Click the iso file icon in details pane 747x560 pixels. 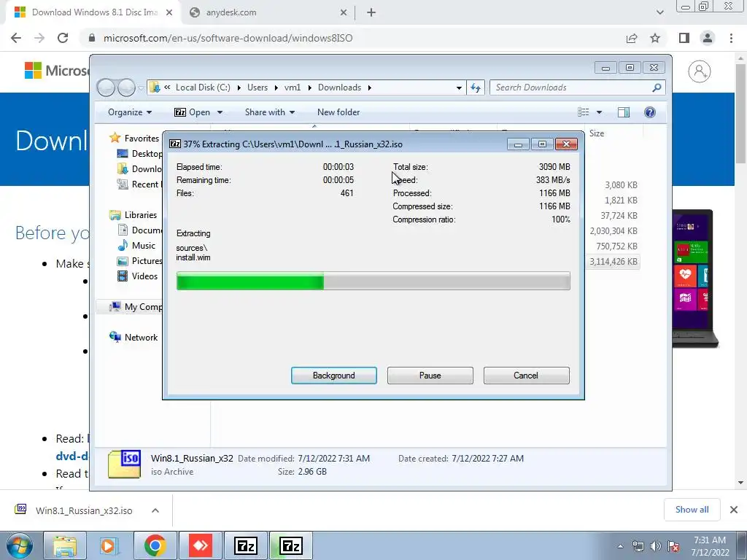pyautogui.click(x=124, y=464)
